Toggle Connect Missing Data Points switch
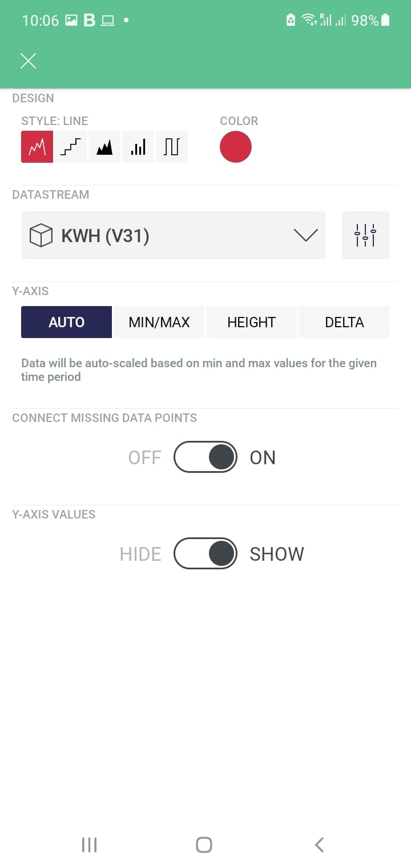 point(205,457)
